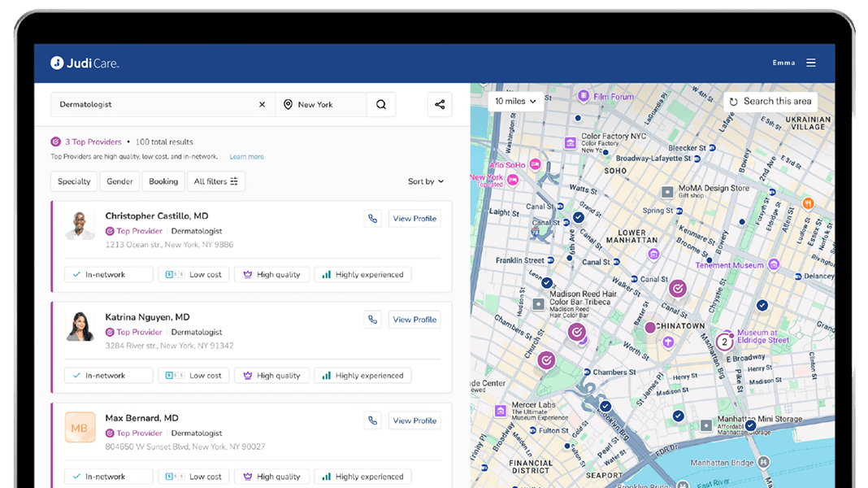Click In-network tag on Castillo card
The image size is (868, 488).
(109, 274)
